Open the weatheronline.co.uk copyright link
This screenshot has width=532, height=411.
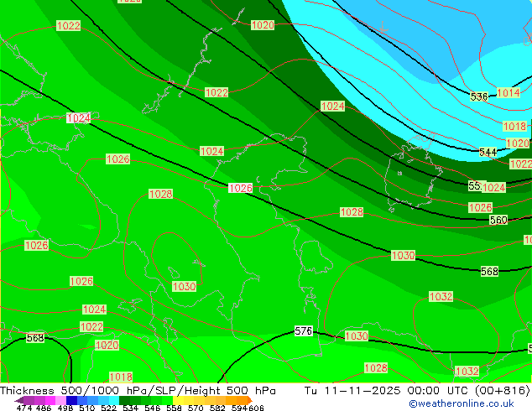tap(462, 403)
